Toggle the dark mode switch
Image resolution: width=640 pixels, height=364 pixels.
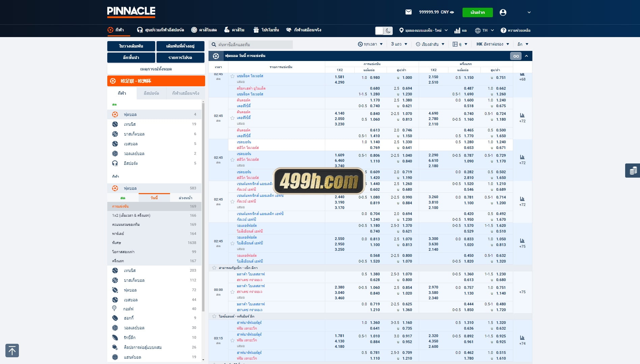[384, 31]
